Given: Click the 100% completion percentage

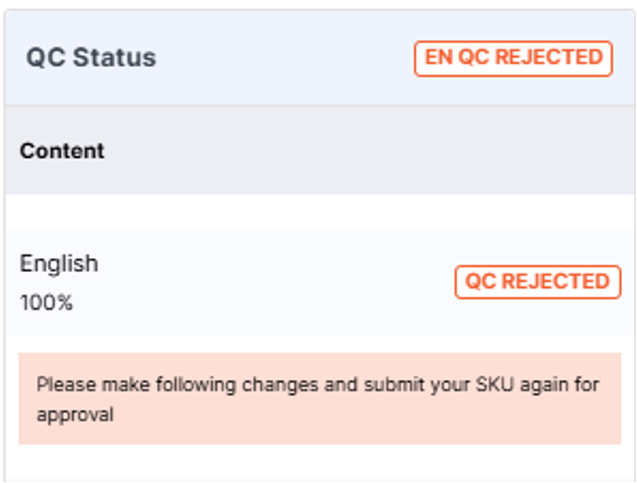Looking at the screenshot, I should (46, 303).
